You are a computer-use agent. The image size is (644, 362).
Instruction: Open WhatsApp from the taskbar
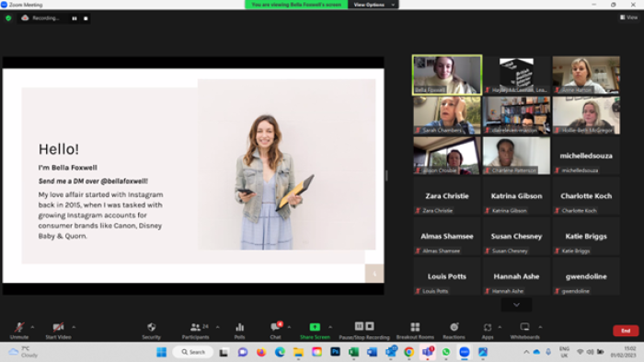pyautogui.click(x=446, y=352)
